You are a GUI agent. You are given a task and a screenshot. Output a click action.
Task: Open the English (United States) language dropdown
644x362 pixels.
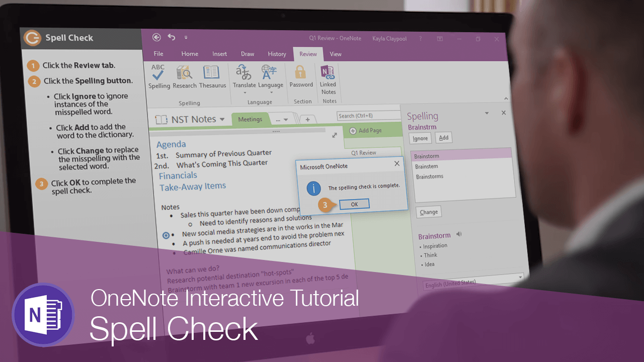click(x=520, y=276)
